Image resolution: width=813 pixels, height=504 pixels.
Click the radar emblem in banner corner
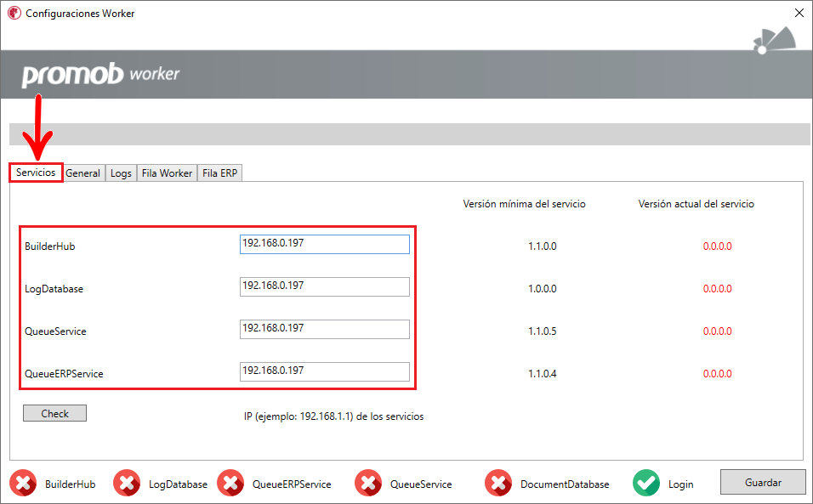coord(775,41)
